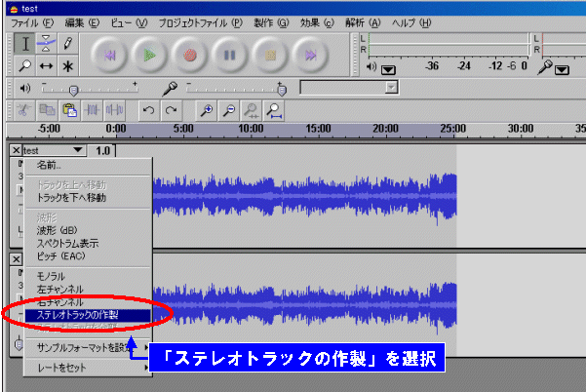Click the Copy icon
The width and height of the screenshot is (586, 392).
tap(47, 110)
